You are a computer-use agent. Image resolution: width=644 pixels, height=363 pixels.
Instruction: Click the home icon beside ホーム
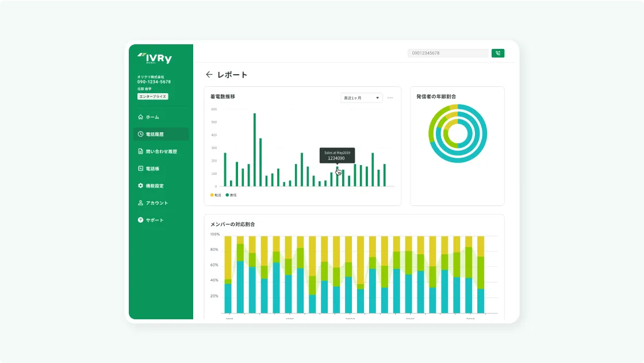point(140,117)
